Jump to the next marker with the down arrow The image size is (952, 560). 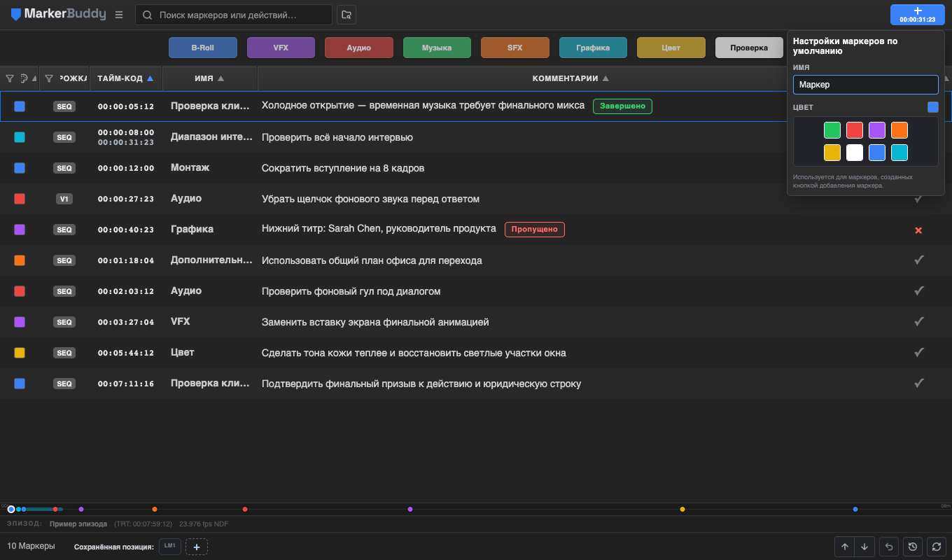pos(864,547)
